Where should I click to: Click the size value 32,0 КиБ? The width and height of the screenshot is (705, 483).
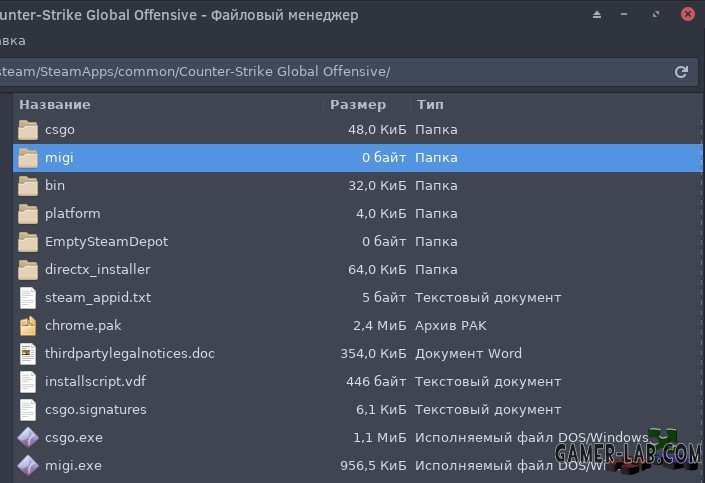coord(377,186)
